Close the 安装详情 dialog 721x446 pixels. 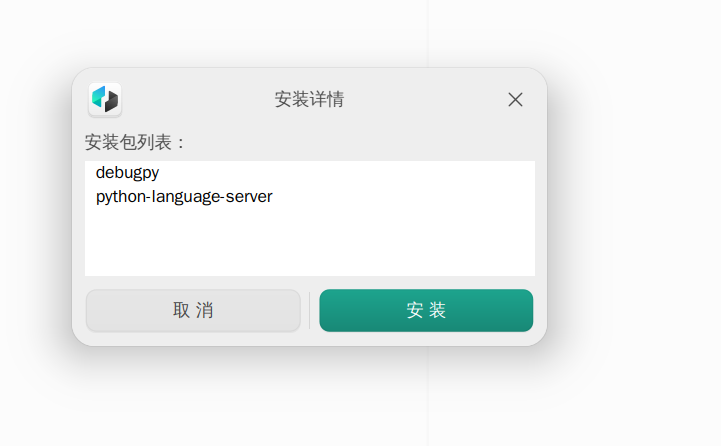(x=515, y=99)
